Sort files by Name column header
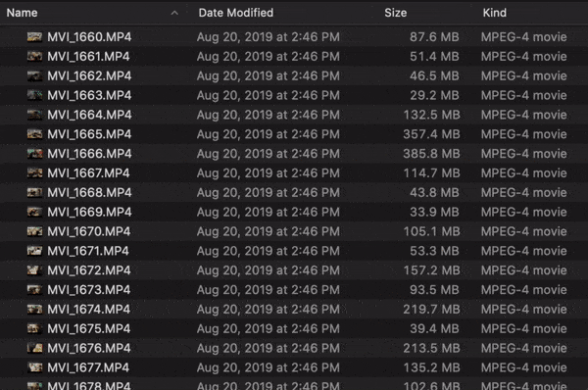This screenshot has width=588, height=390. tap(22, 13)
